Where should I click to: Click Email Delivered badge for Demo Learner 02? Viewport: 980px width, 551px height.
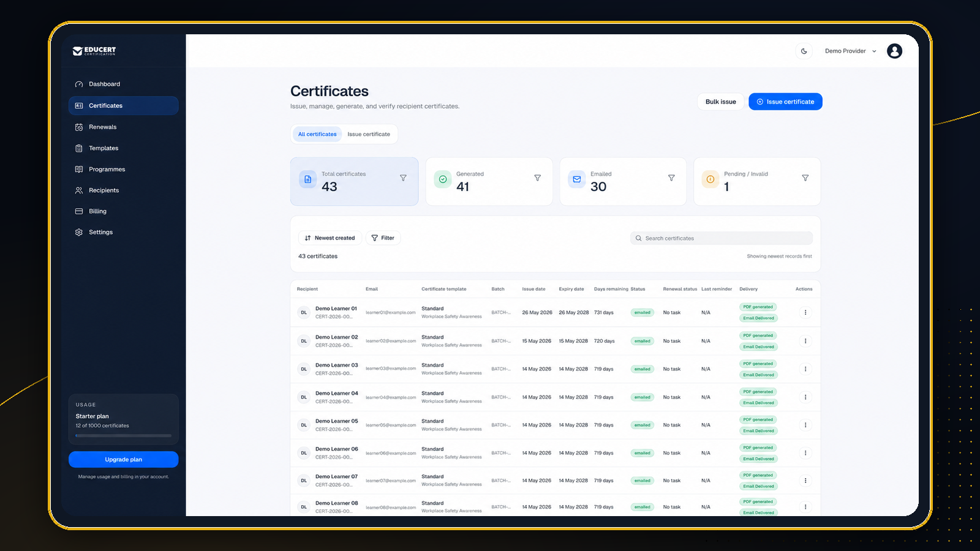coord(758,347)
